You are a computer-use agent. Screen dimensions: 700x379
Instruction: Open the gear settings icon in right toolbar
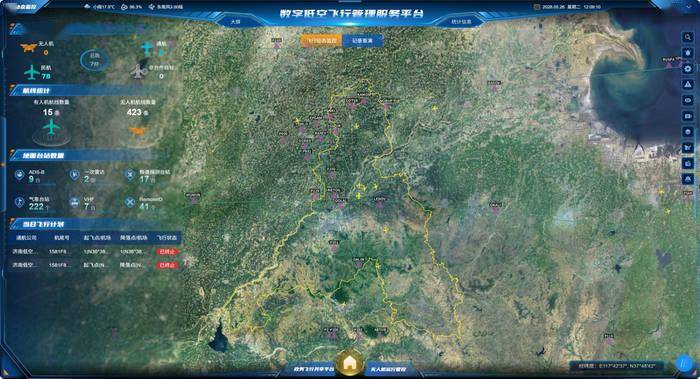688,69
